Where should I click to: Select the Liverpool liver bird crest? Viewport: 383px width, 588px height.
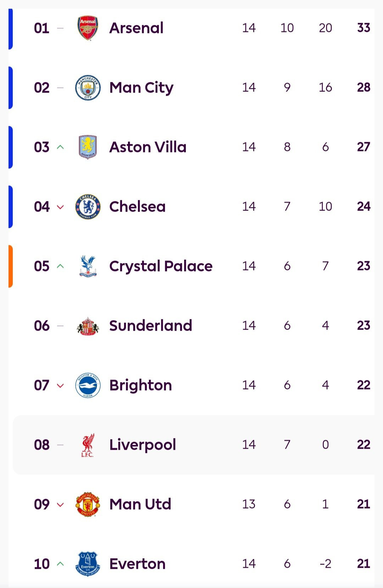pyautogui.click(x=88, y=445)
